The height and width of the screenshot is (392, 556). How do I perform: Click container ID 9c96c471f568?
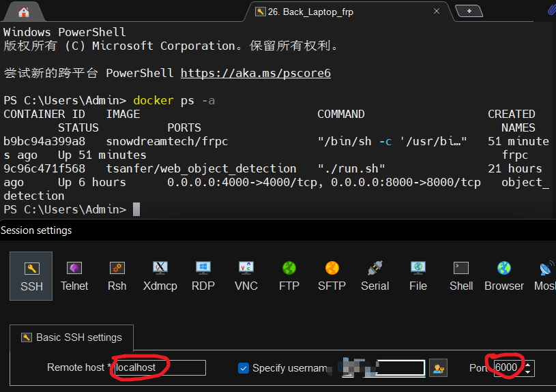click(x=44, y=168)
